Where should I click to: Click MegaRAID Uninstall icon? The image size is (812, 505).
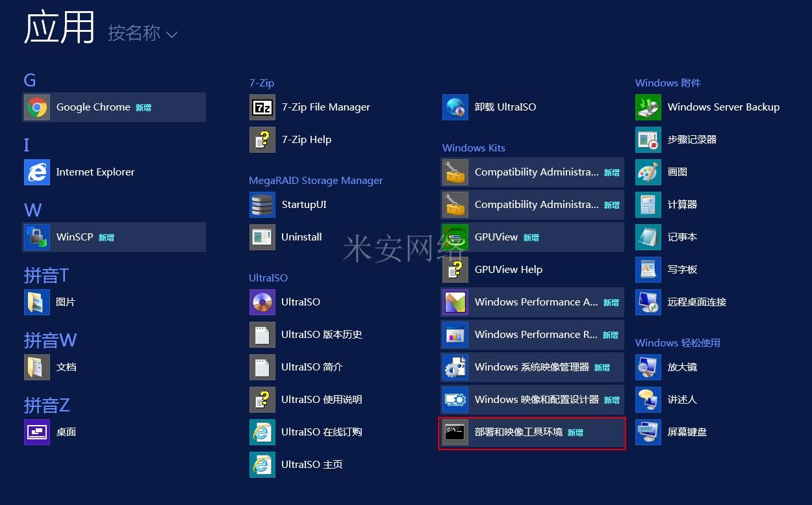coord(262,237)
